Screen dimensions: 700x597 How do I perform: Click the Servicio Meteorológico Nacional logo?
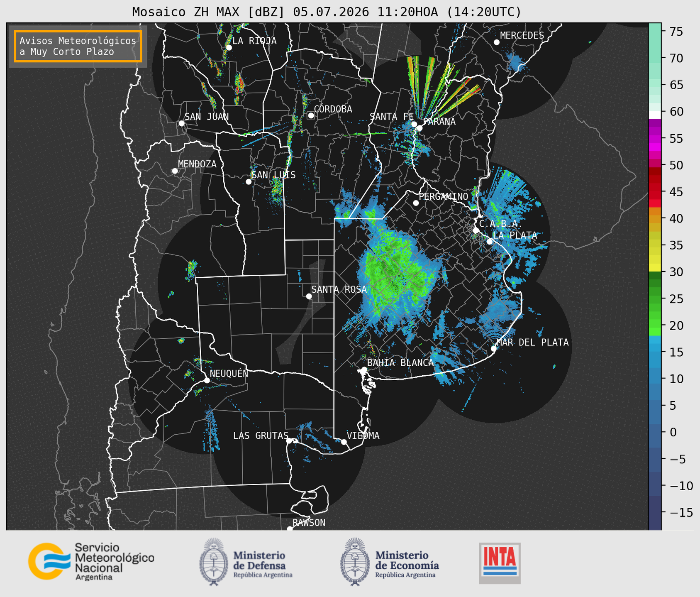pyautogui.click(x=91, y=561)
